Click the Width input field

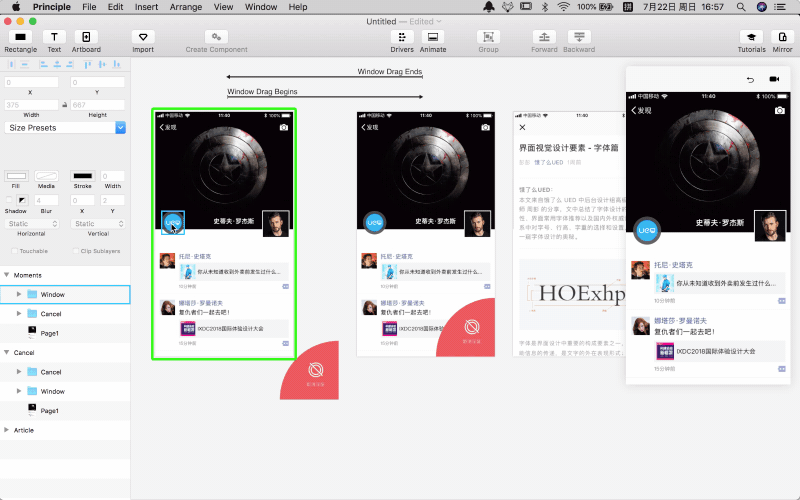coord(32,104)
